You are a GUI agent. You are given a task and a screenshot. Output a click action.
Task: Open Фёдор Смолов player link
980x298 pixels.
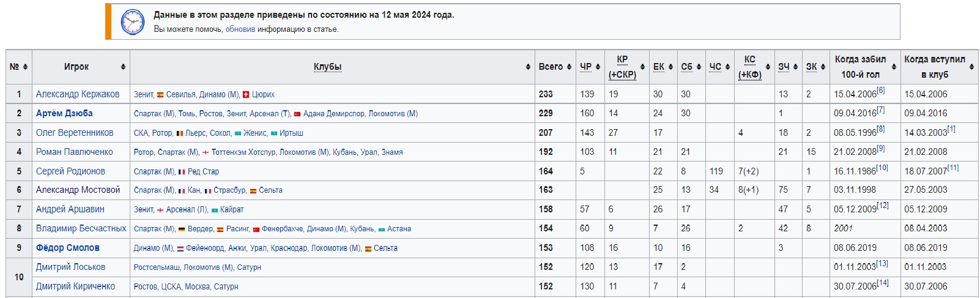tap(68, 248)
